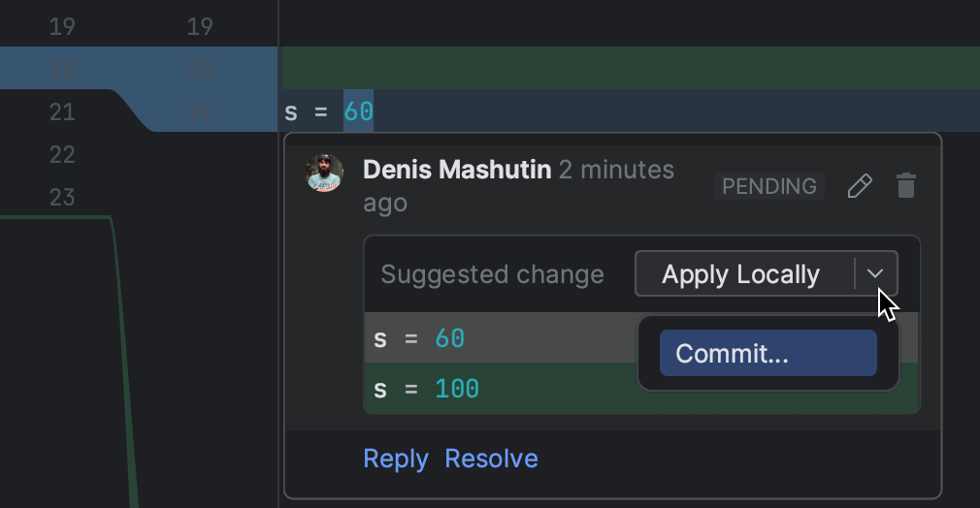Click line number 23 in the left gutter

pyautogui.click(x=62, y=197)
